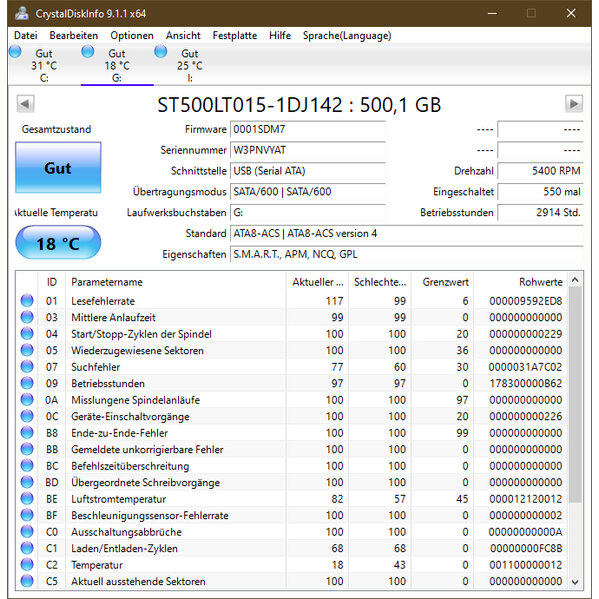Image resolution: width=599 pixels, height=599 pixels.
Task: Open the Optionen menu
Action: click(132, 36)
